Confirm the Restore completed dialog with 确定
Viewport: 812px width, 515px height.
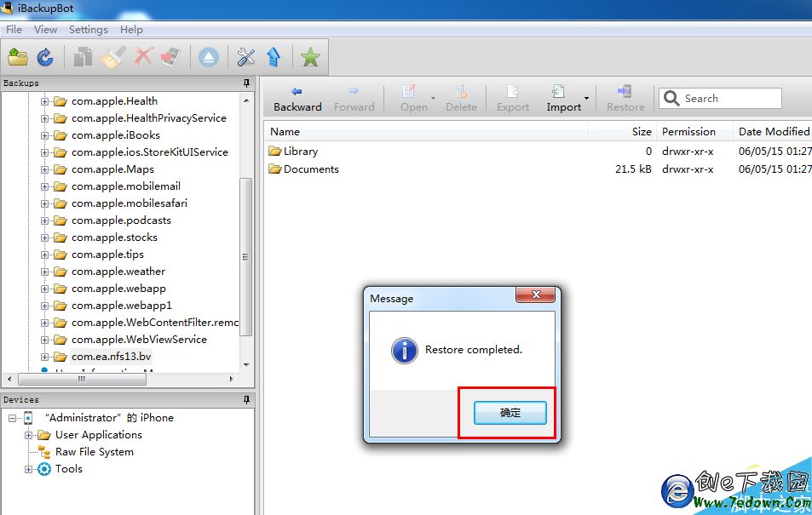tap(510, 413)
